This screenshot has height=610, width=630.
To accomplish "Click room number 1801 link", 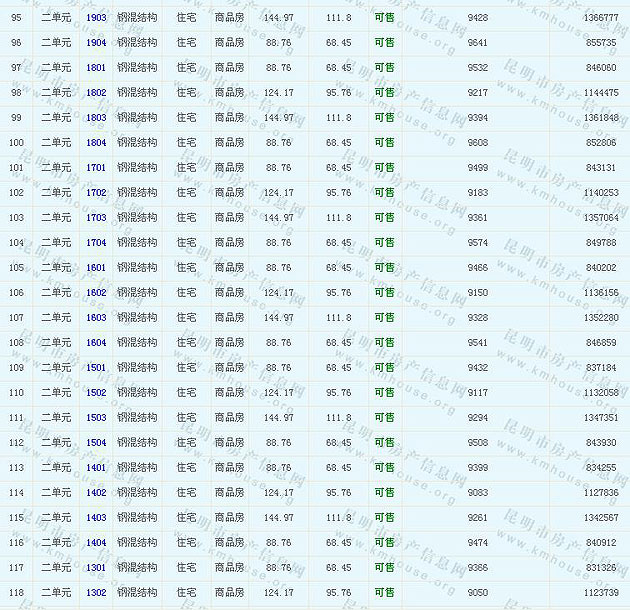I will (x=96, y=68).
